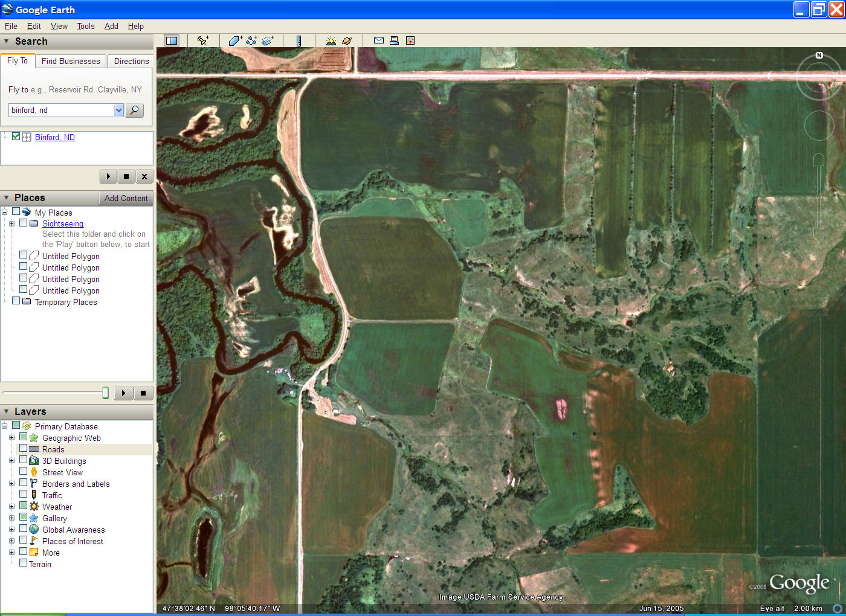
Task: Uncheck the Binford, ND search result
Action: [16, 136]
